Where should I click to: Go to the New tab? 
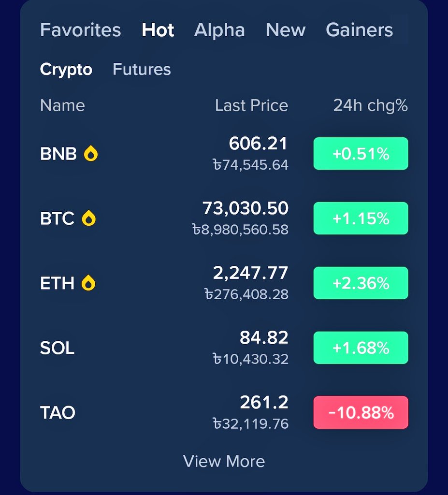coord(286,30)
